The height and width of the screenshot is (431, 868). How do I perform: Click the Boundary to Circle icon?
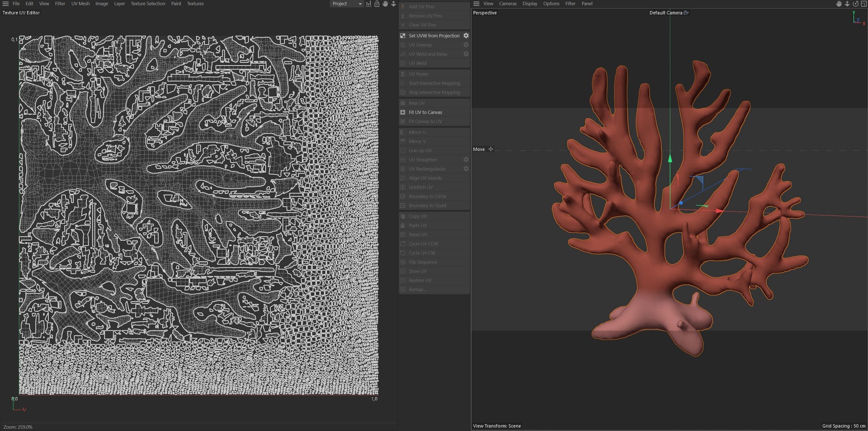point(403,196)
